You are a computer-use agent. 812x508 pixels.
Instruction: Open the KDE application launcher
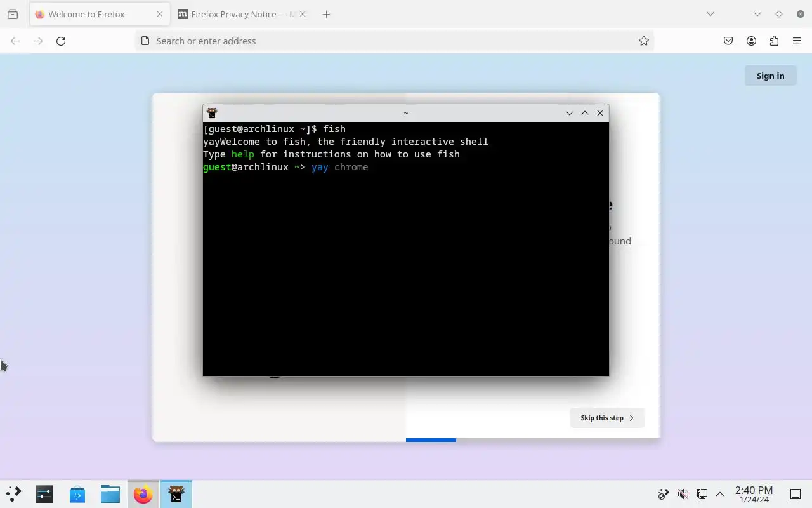pos(13,493)
